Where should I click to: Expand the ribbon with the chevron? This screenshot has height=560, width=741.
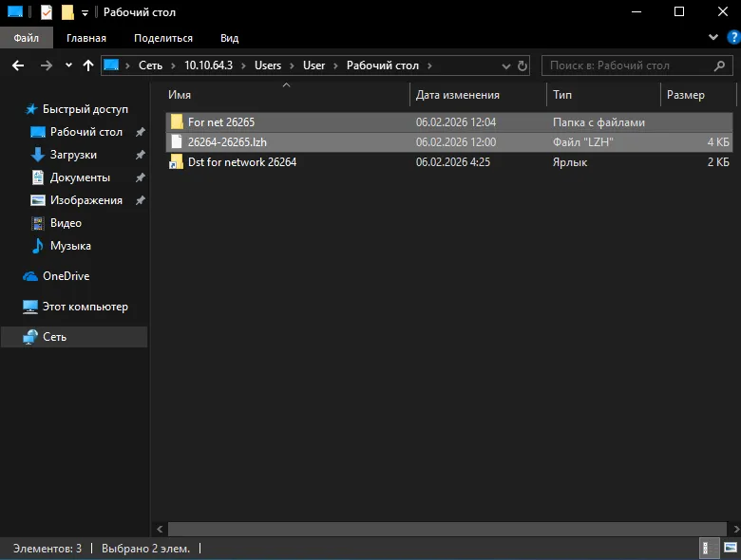tap(713, 37)
